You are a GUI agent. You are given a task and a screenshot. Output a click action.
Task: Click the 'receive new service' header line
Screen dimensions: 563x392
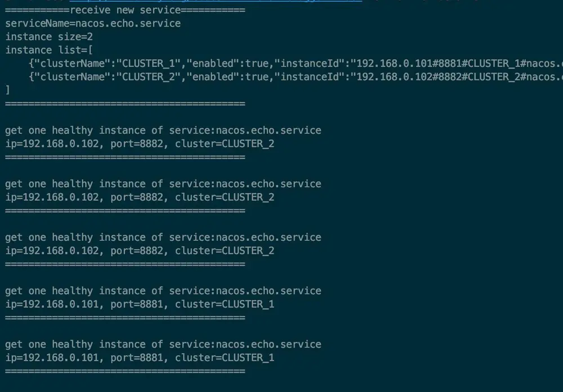125,10
